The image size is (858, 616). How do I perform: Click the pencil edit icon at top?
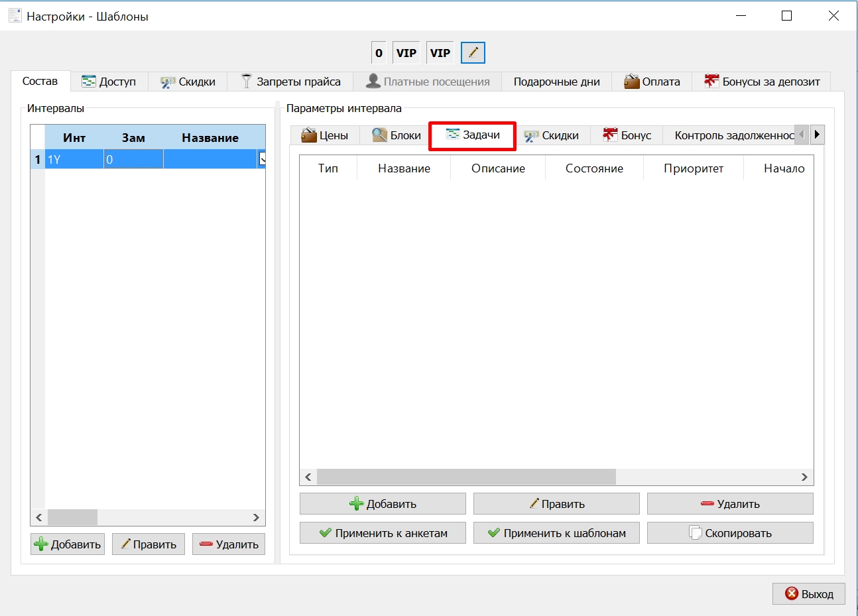point(473,52)
